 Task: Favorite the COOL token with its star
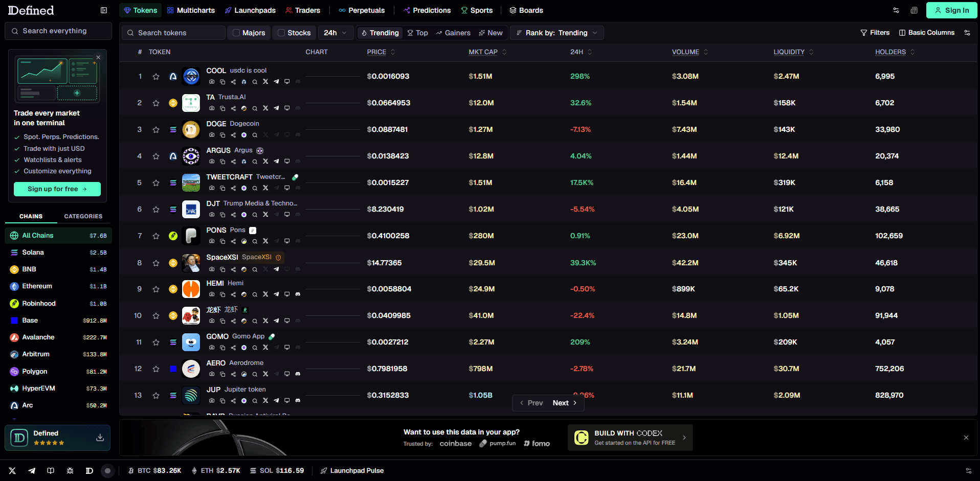156,77
